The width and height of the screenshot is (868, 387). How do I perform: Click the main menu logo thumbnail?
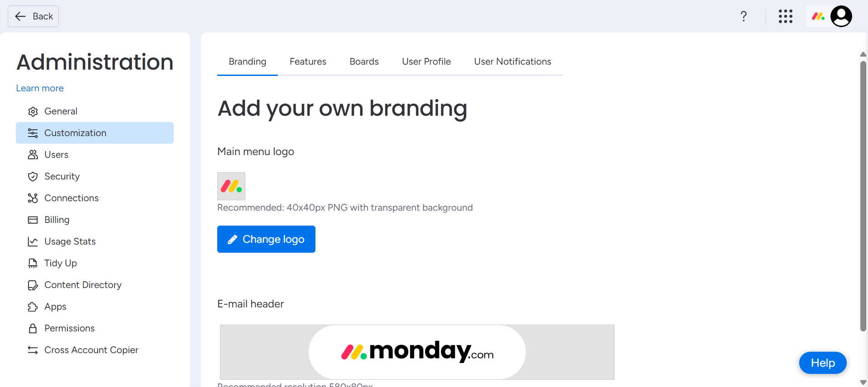click(231, 186)
